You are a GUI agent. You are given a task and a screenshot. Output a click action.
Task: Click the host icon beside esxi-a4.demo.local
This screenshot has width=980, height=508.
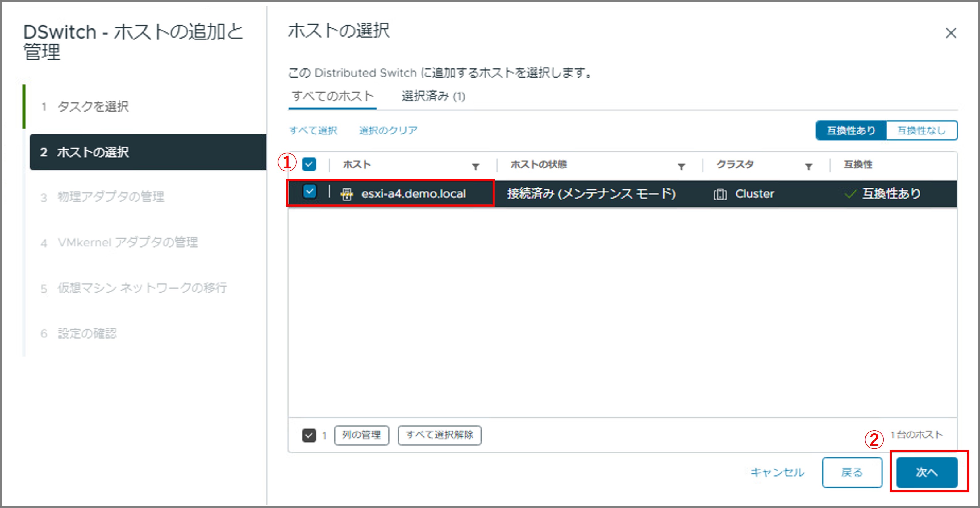pyautogui.click(x=347, y=194)
